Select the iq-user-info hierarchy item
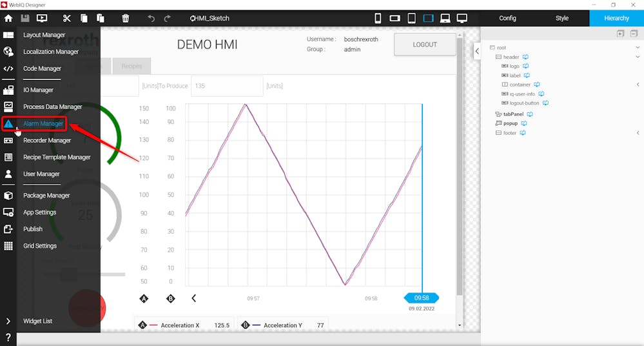This screenshot has height=346, width=644. point(522,94)
